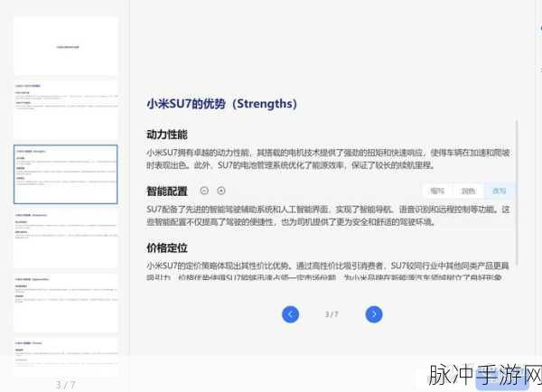The height and width of the screenshot is (392, 542).
Task: Click the highlighted 改写 button
Action: click(499, 191)
